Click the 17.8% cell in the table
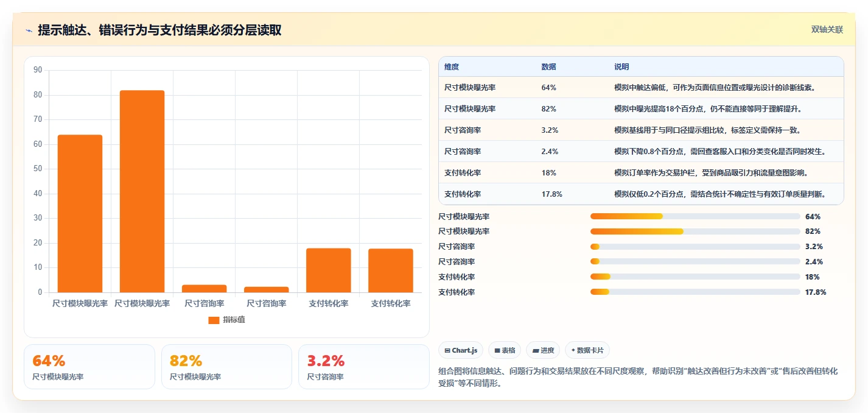Image resolution: width=868 pixels, height=413 pixels. [x=551, y=194]
